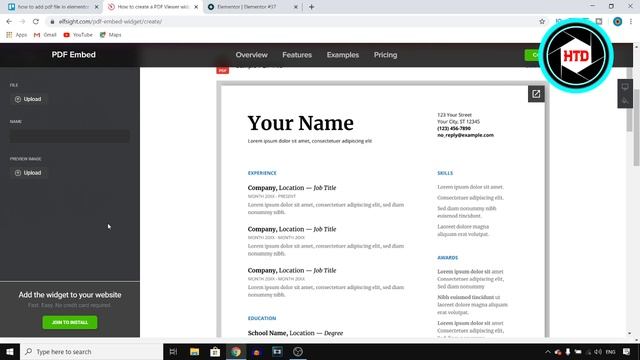Go back in browser history
This screenshot has width=640, height=360.
coord(9,21)
